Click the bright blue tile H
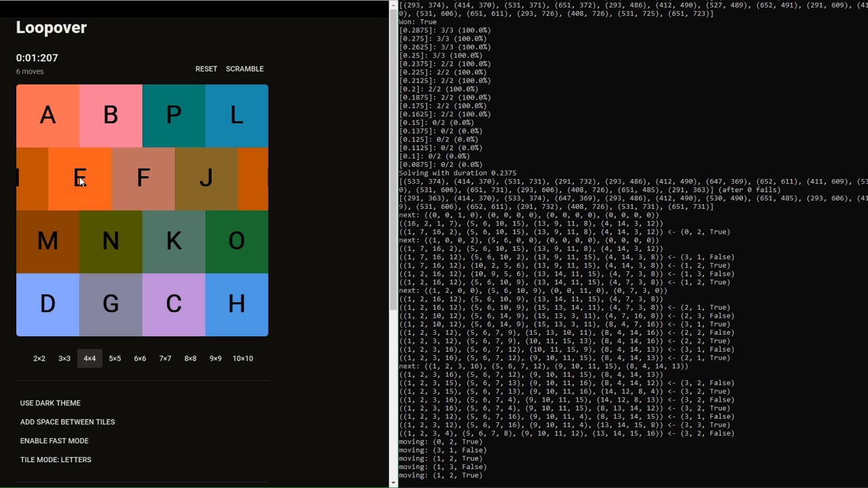This screenshot has width=868, height=488. 237,305
